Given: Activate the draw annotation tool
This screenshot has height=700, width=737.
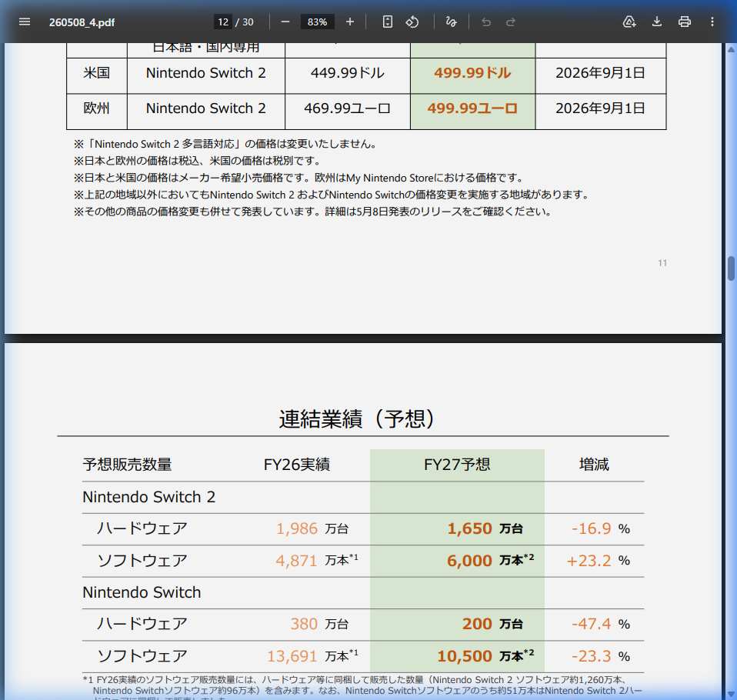Looking at the screenshot, I should 451,22.
